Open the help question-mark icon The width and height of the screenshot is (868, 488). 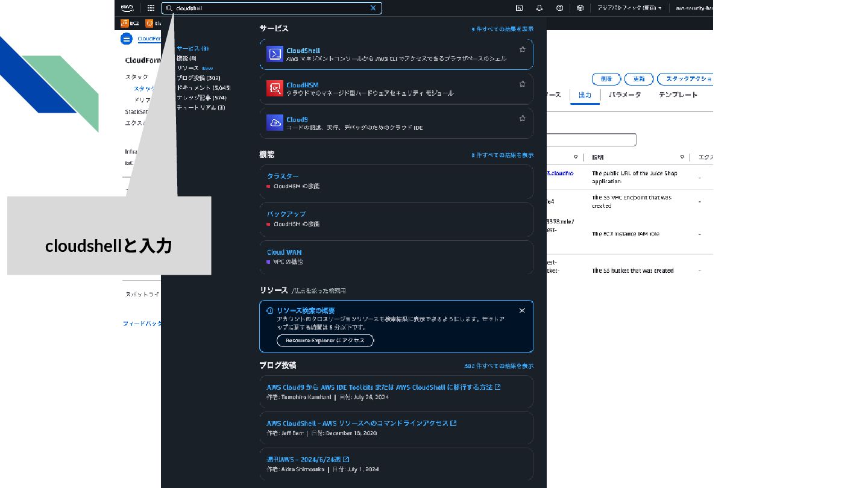point(559,8)
